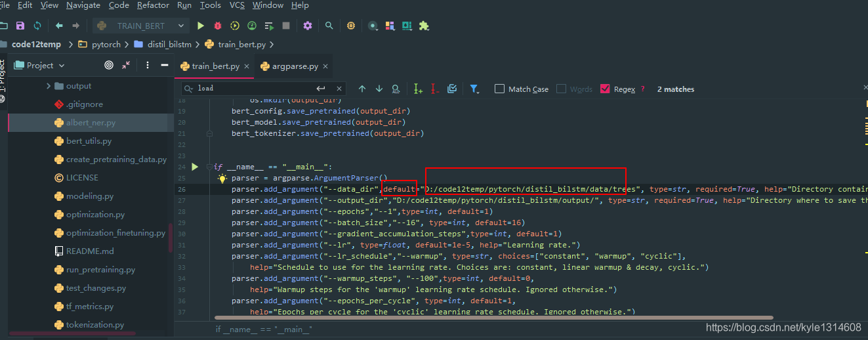Click Find All occurrences icon
The width and height of the screenshot is (868, 340).
[396, 89]
